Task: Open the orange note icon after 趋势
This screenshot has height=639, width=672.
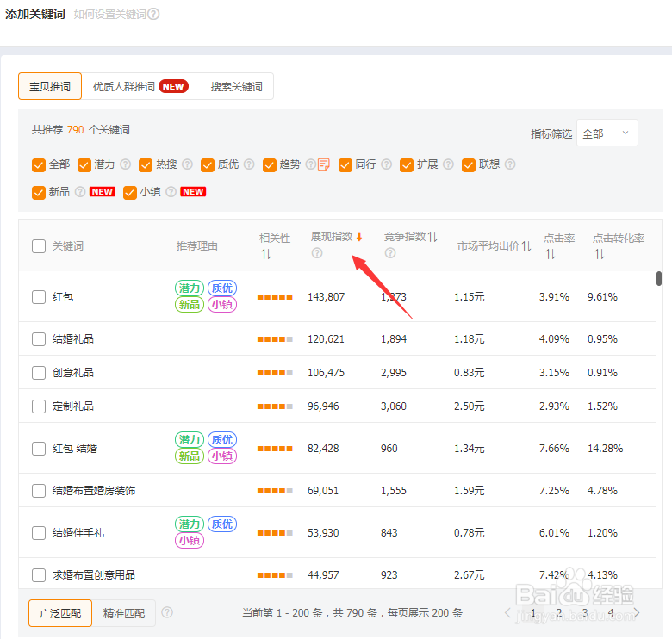Action: [x=324, y=164]
